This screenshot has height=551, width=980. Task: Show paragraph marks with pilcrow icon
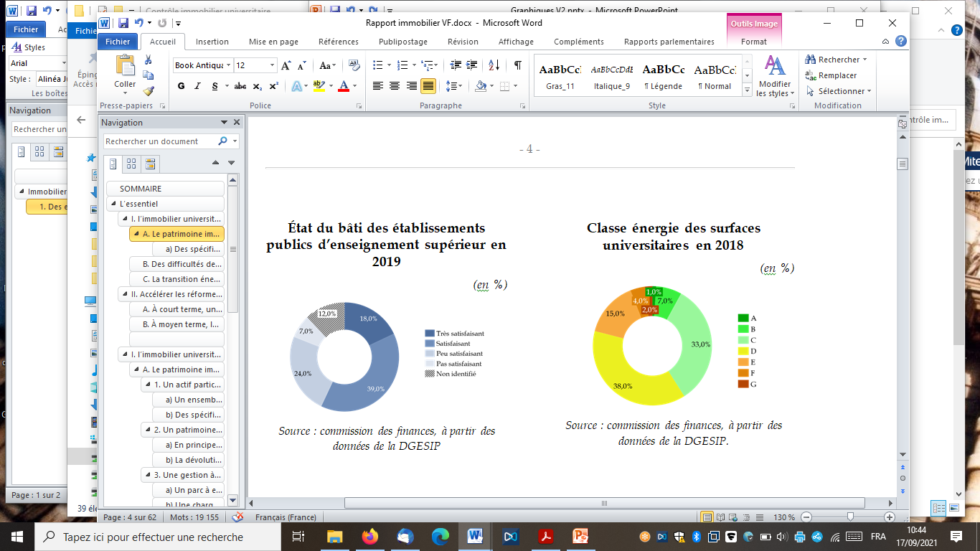coord(517,65)
